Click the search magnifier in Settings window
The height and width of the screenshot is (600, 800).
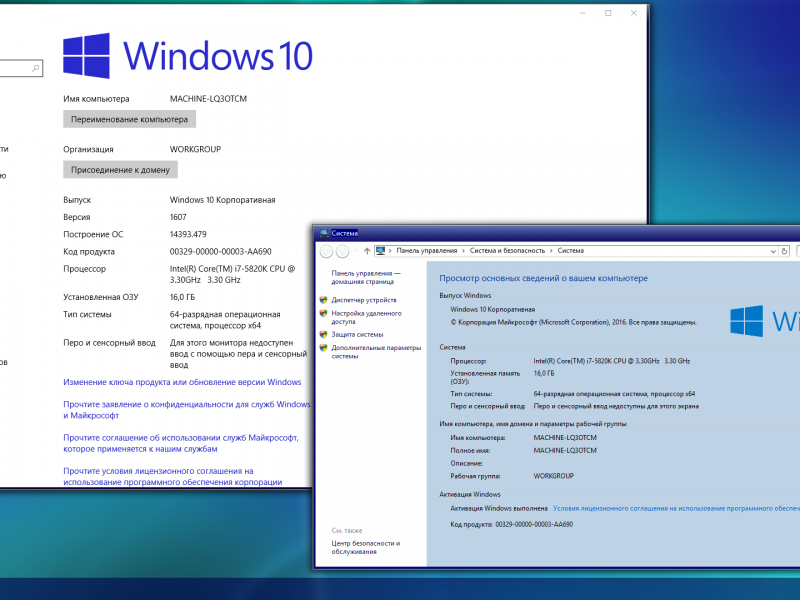[35, 68]
